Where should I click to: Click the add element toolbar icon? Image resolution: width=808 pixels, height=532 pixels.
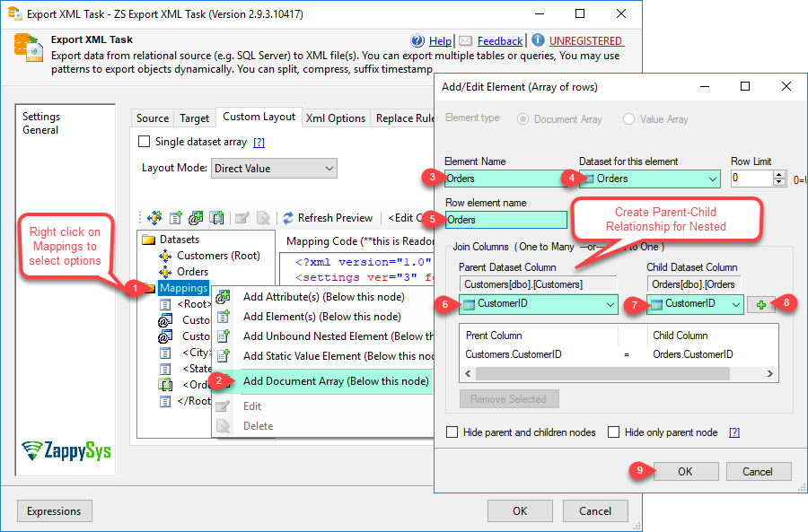176,218
